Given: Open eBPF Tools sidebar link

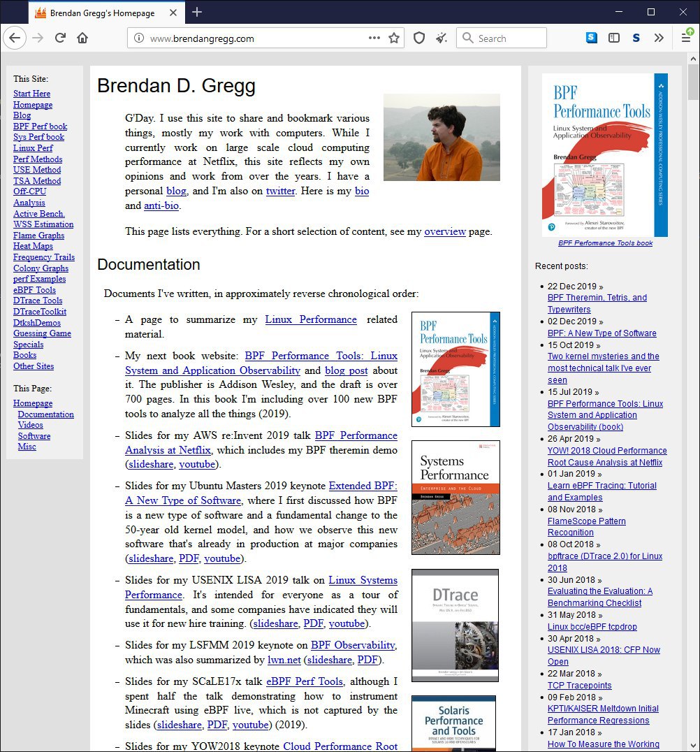Looking at the screenshot, I should (x=34, y=289).
